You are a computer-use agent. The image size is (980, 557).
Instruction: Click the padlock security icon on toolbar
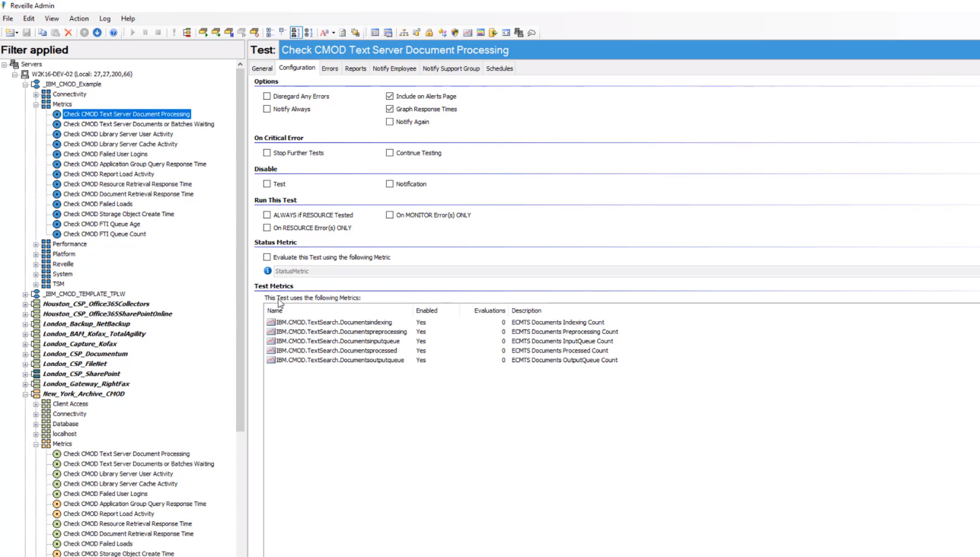[429, 33]
